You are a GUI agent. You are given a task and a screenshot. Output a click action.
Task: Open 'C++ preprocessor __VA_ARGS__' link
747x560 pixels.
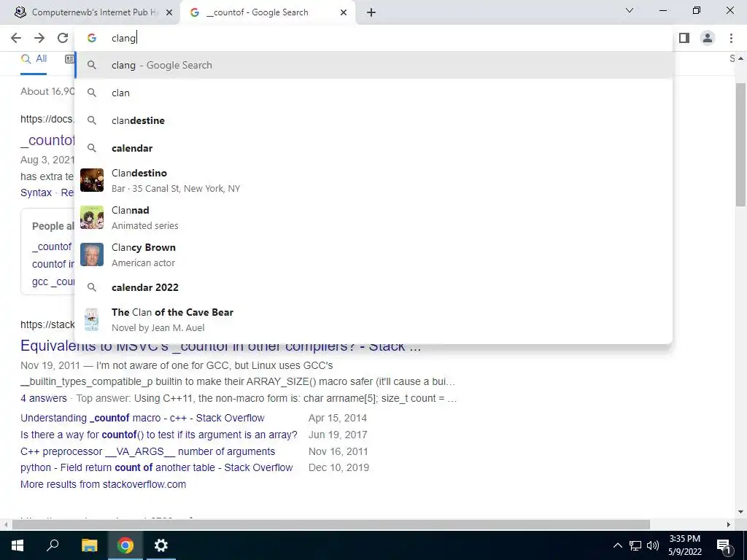tap(147, 451)
